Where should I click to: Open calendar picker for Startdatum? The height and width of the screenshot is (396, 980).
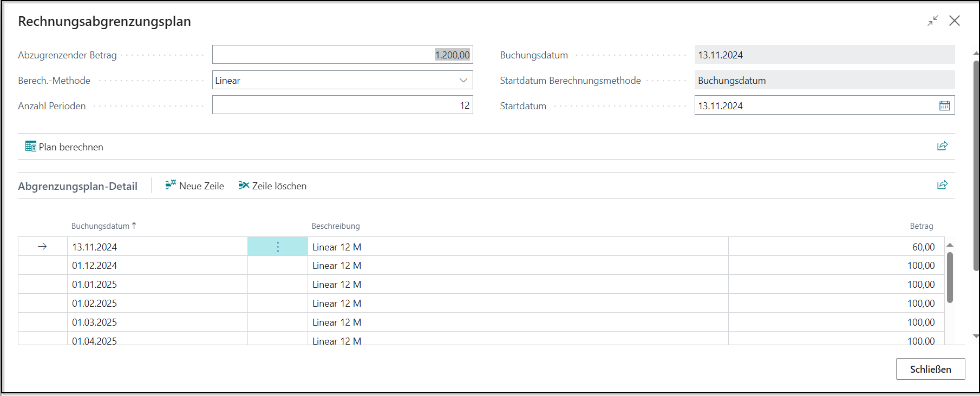coord(944,106)
